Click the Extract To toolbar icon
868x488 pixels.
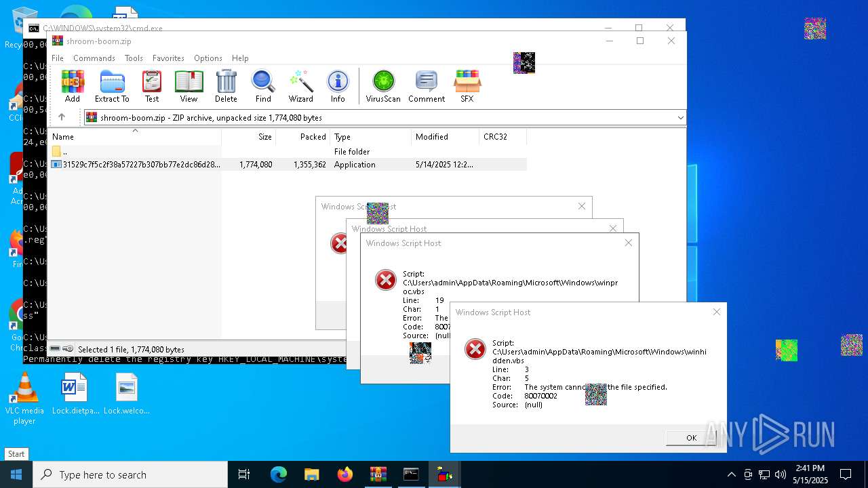(x=112, y=86)
